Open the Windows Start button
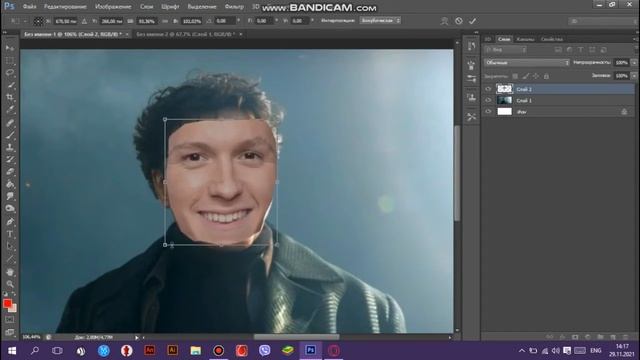 (x=11, y=351)
